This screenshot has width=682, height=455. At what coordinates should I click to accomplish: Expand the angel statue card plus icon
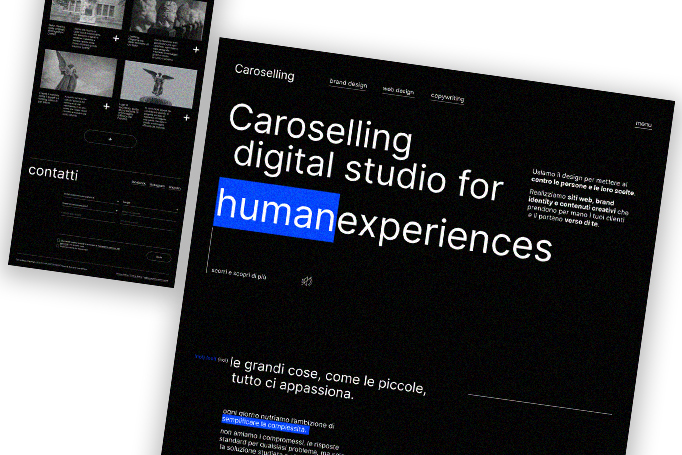point(105,104)
